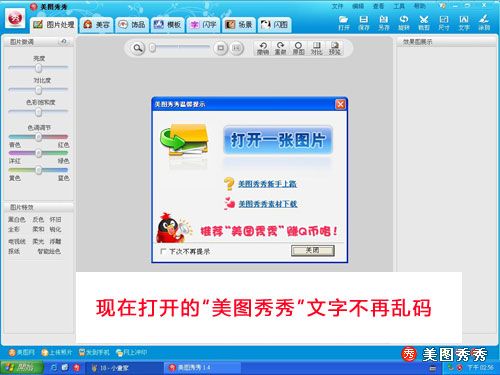
Task: Open the 尺寸 (Resize) tool icon
Action: [444, 20]
